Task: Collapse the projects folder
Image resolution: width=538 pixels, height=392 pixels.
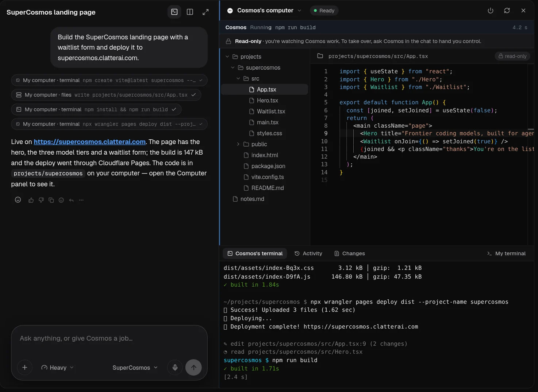Action: pos(227,57)
